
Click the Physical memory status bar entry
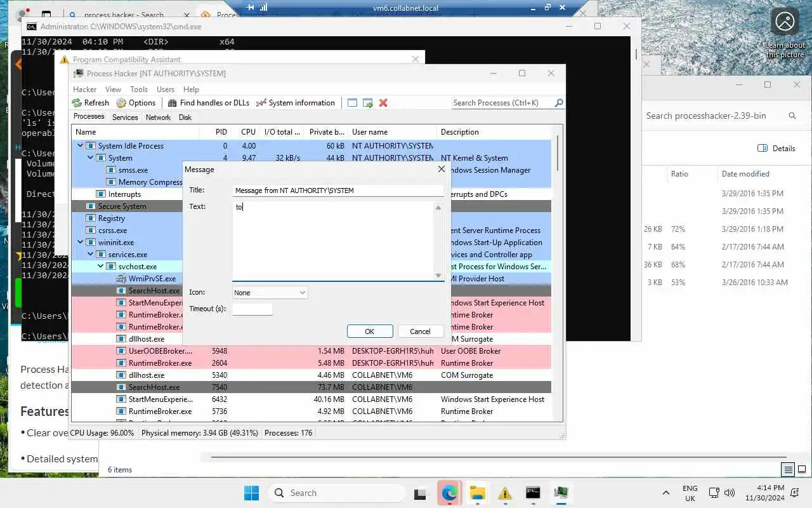[199, 433]
